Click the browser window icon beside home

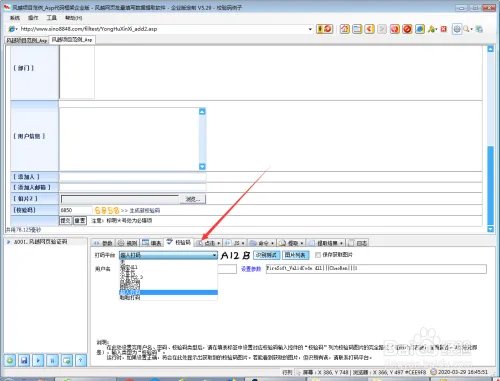(x=357, y=29)
